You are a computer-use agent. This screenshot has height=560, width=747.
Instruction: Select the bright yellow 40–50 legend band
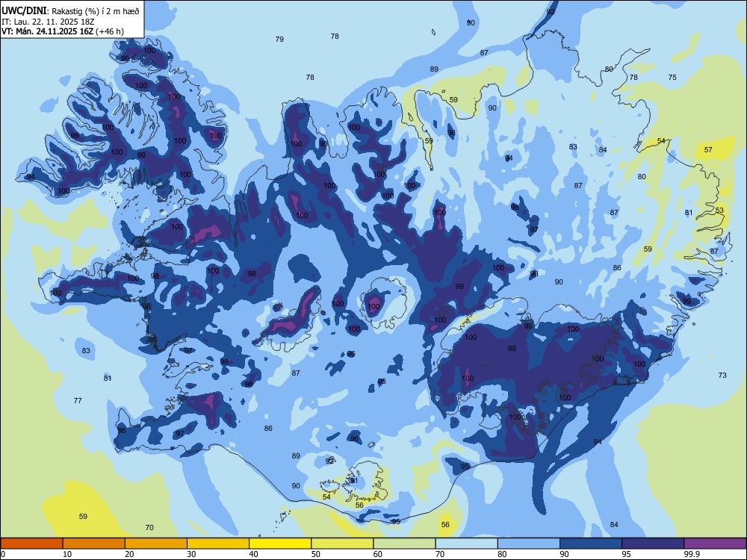coord(280,544)
